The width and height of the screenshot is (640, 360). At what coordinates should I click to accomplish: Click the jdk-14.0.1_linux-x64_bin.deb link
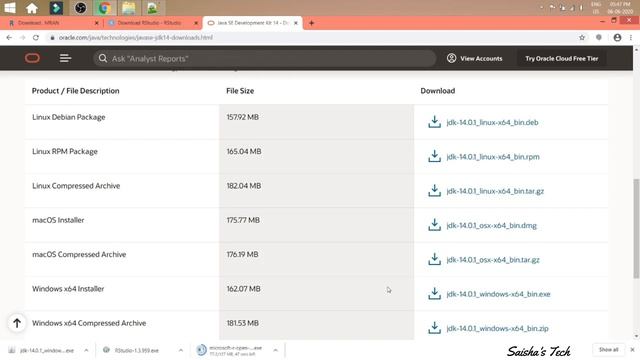492,122
